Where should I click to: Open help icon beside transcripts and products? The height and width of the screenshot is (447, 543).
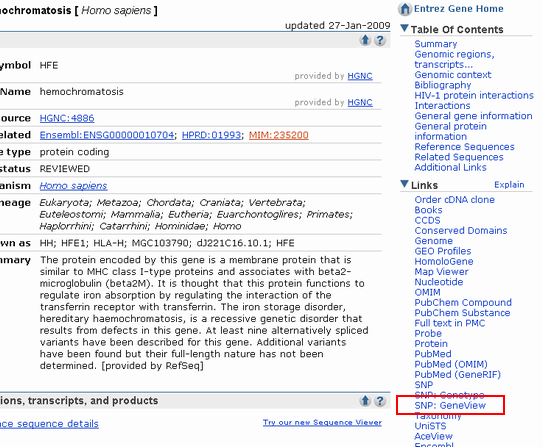(x=380, y=401)
